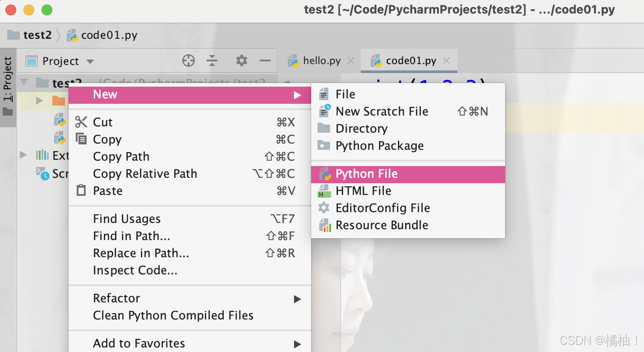The height and width of the screenshot is (352, 644).
Task: Click the Directory folder icon in submenu
Action: click(324, 128)
